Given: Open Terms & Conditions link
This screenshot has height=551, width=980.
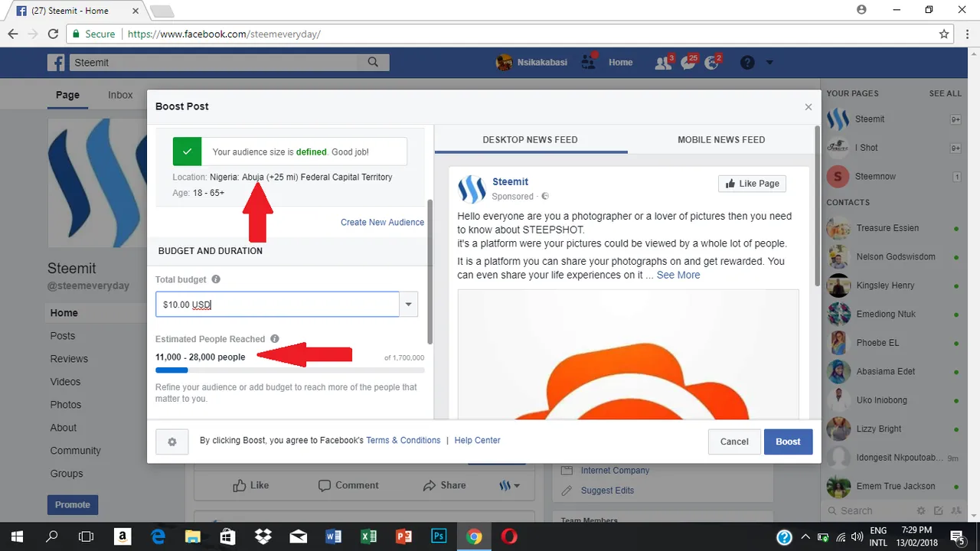Looking at the screenshot, I should click(403, 440).
